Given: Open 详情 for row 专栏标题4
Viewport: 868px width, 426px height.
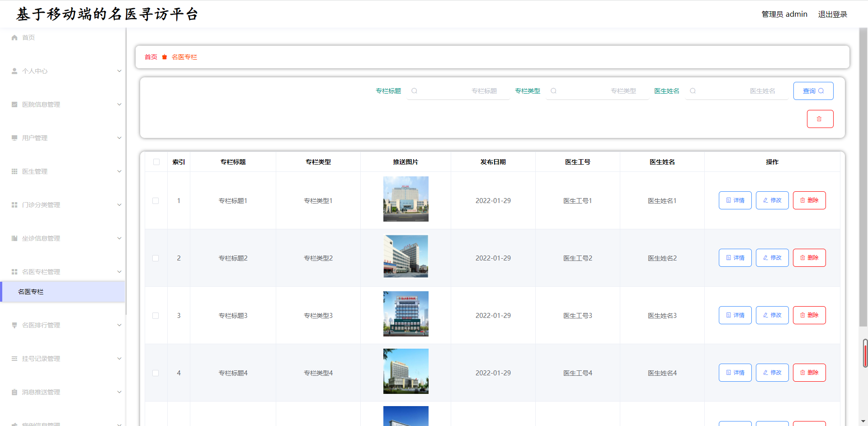Looking at the screenshot, I should 735,373.
